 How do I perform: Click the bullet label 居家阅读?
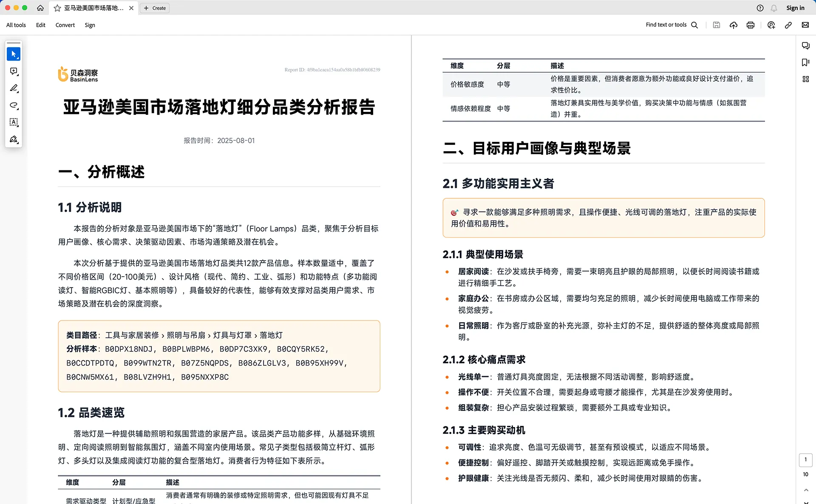point(473,272)
